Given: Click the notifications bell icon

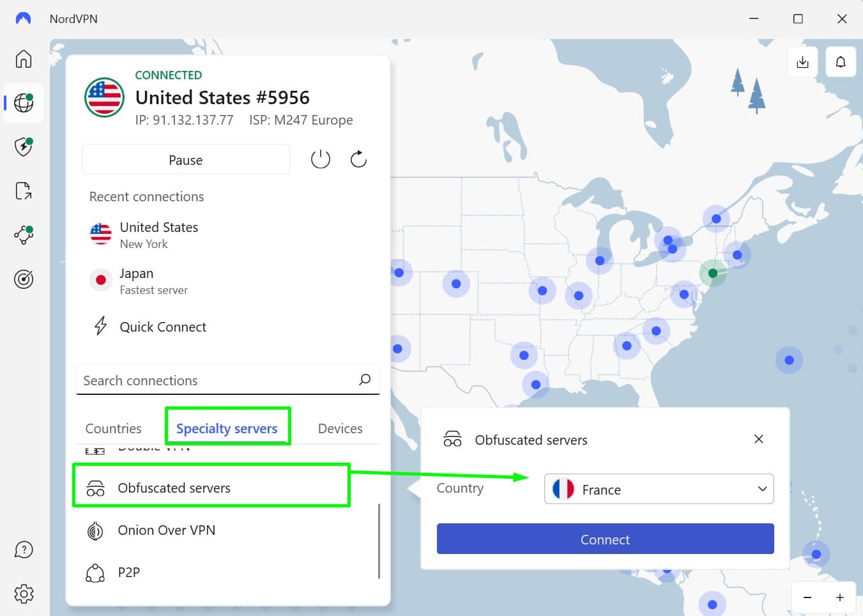Looking at the screenshot, I should tap(840, 62).
